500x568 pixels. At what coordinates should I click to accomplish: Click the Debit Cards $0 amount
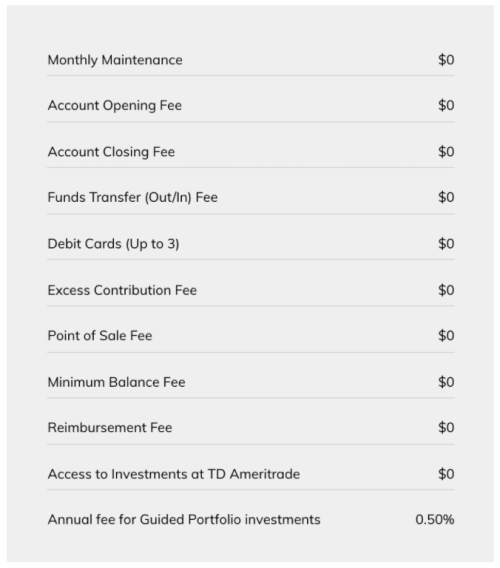(x=446, y=244)
